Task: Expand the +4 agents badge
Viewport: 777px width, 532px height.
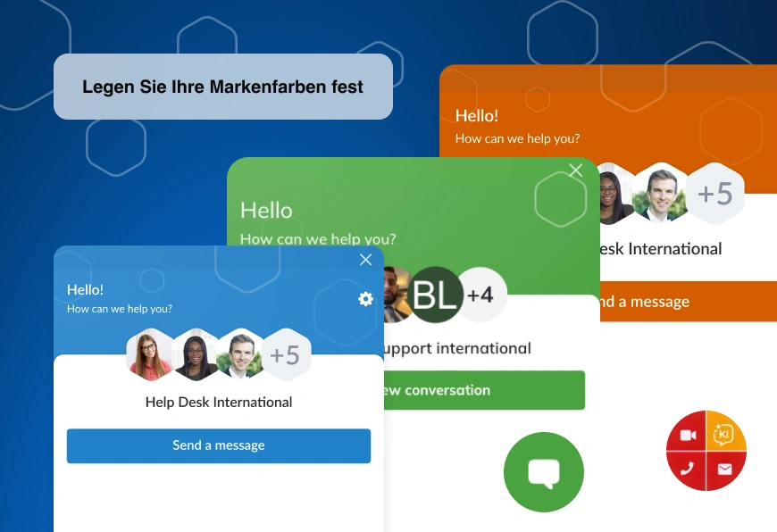Action: tap(480, 294)
